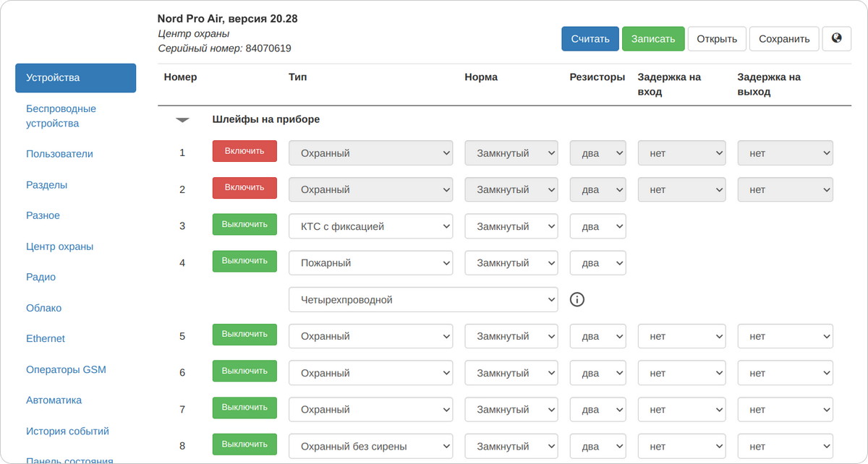Disable zone 3 with Выключить button

[x=244, y=225]
